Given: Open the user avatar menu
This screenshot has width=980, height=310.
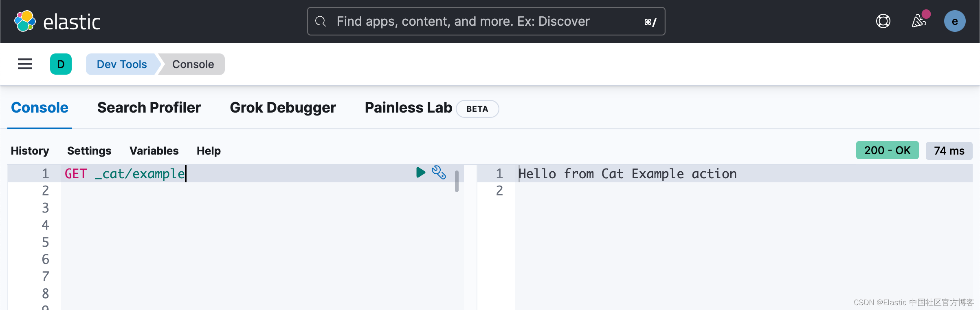Looking at the screenshot, I should coord(955,21).
